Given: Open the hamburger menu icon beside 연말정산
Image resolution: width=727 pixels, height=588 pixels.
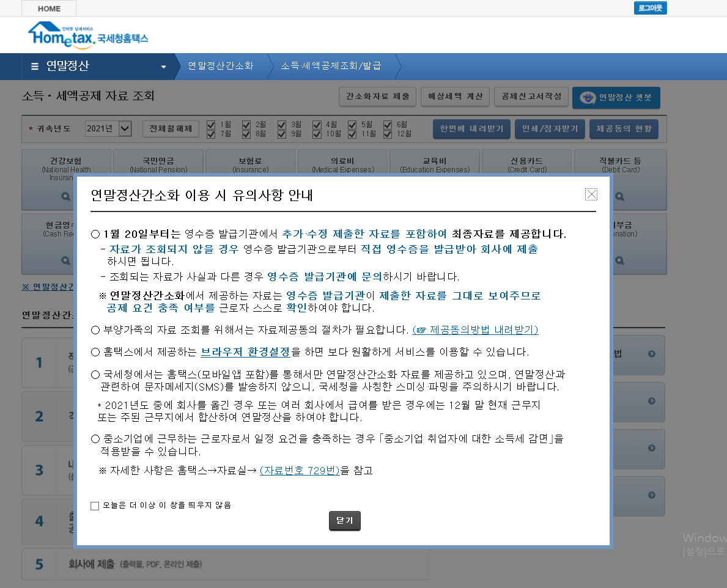Looking at the screenshot, I should (35, 66).
